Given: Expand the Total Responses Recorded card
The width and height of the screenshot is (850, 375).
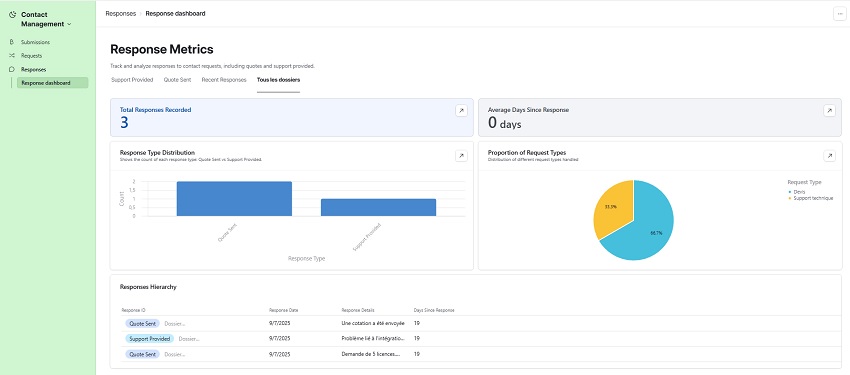Looking at the screenshot, I should (x=461, y=111).
